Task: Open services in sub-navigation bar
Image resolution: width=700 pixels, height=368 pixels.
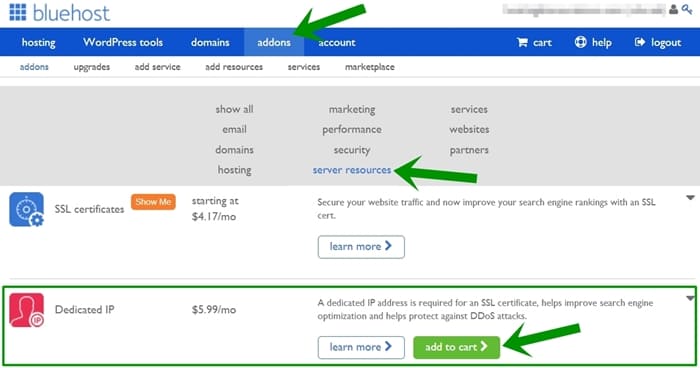Action: pyautogui.click(x=304, y=67)
